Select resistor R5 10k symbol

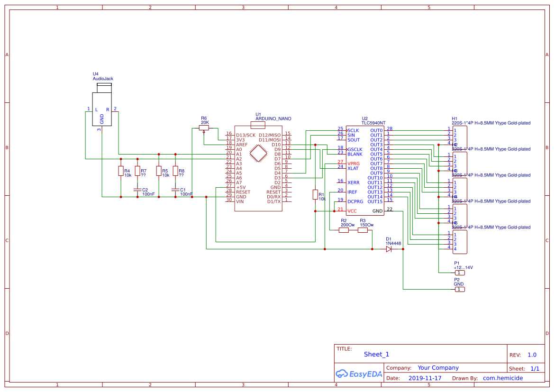[x=159, y=171]
